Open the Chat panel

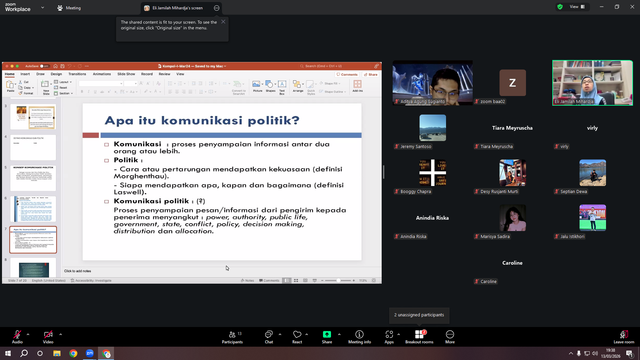coord(269,336)
